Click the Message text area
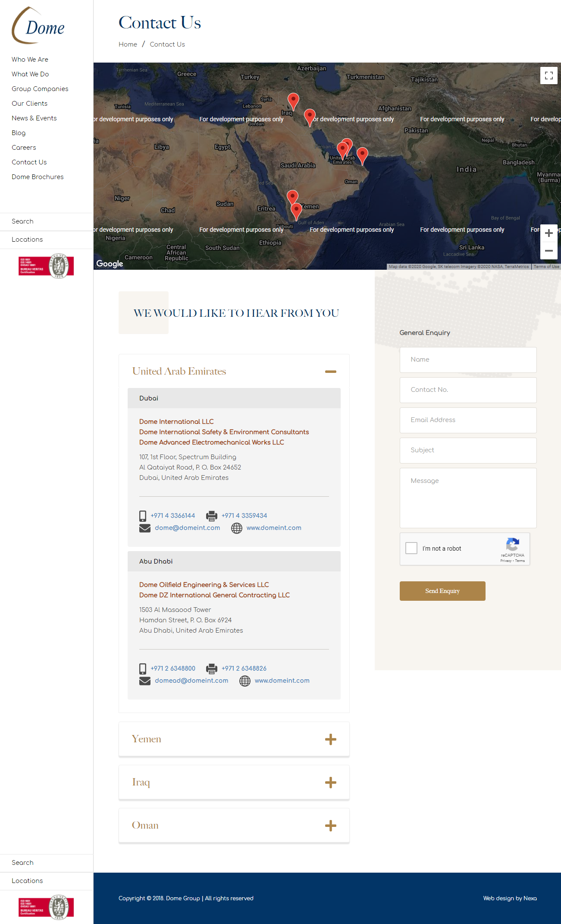Screen dimensions: 561x924 [468, 498]
